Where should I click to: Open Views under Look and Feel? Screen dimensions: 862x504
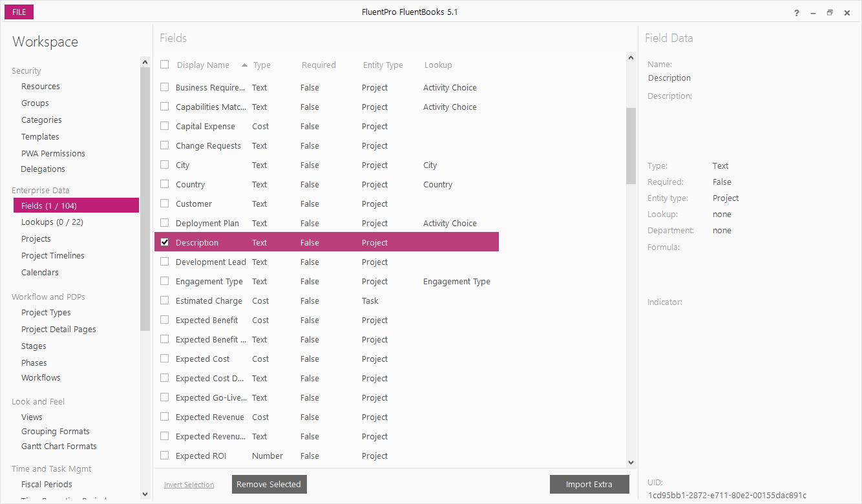click(x=32, y=417)
